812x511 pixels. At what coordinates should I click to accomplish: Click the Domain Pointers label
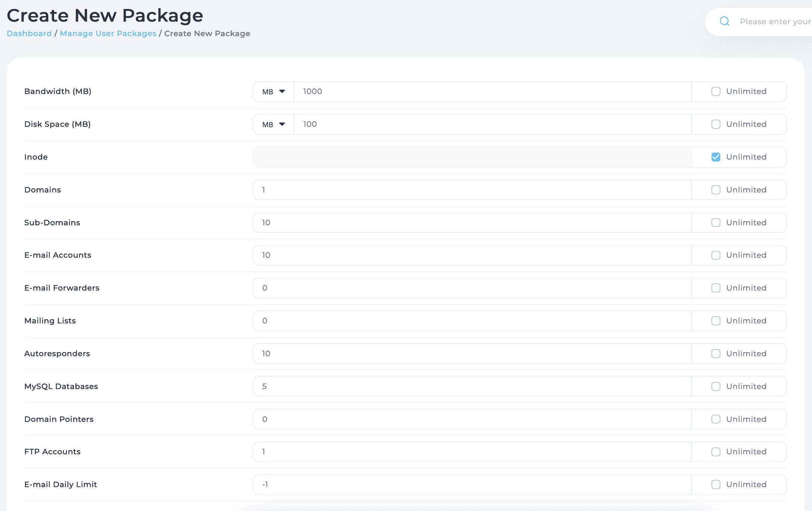coord(59,419)
